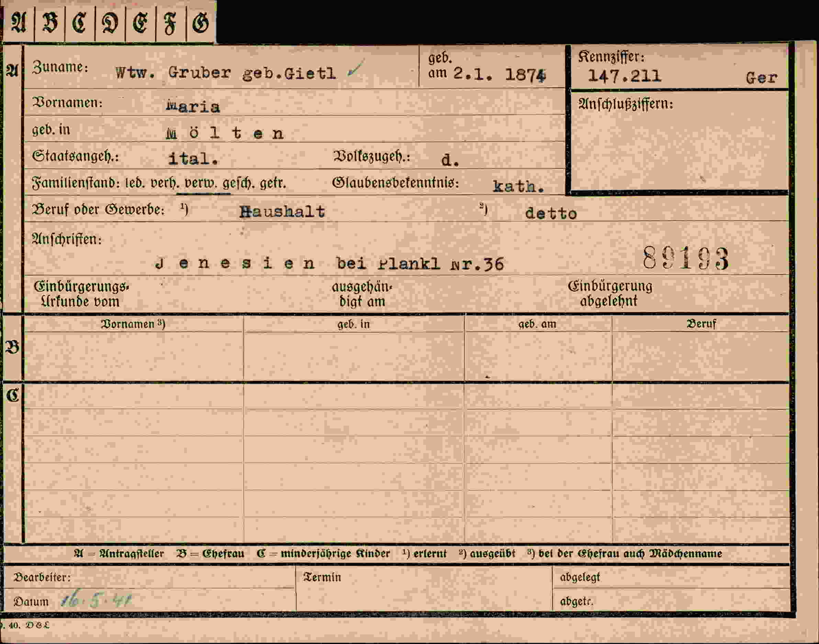Screen dimensions: 819x644
Task: Select the index tab letter G
Action: click(200, 22)
